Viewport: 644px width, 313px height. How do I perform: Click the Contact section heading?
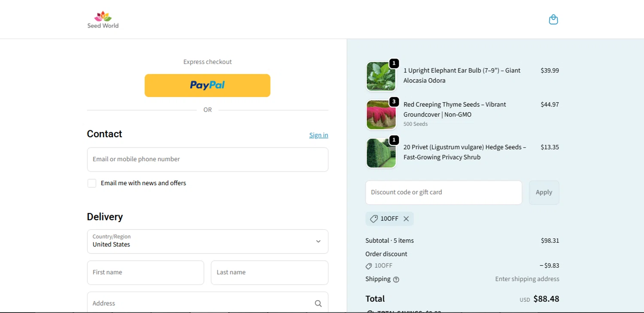tap(104, 134)
